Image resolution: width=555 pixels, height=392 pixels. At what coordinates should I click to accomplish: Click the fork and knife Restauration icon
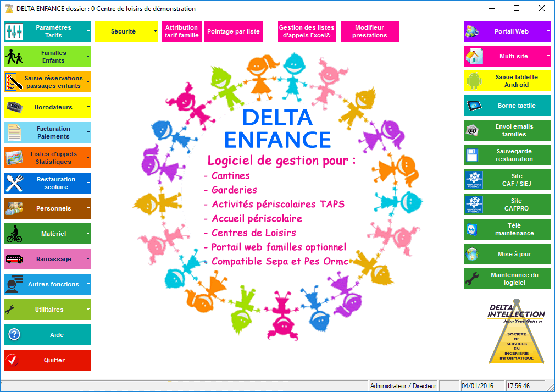14,183
